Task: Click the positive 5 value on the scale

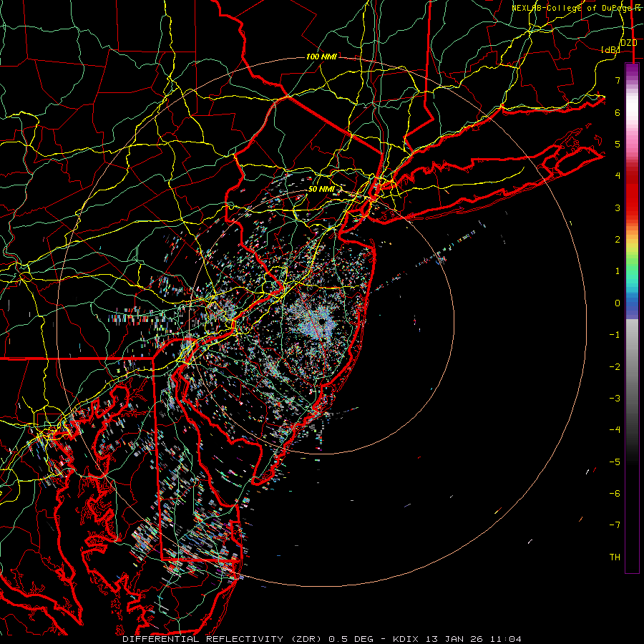Action: coord(618,144)
